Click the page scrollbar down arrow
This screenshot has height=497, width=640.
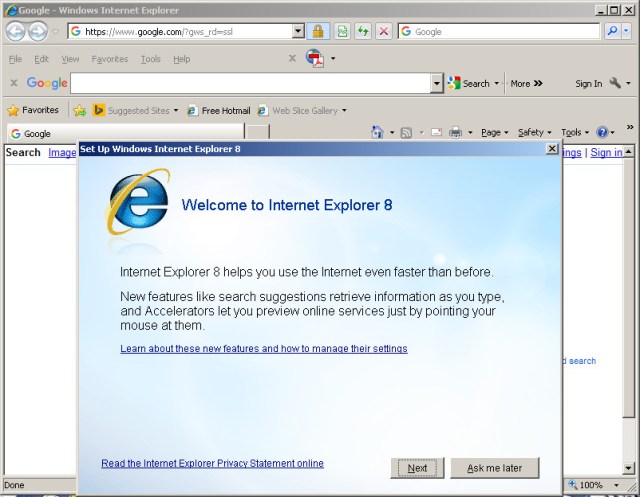click(x=628, y=468)
